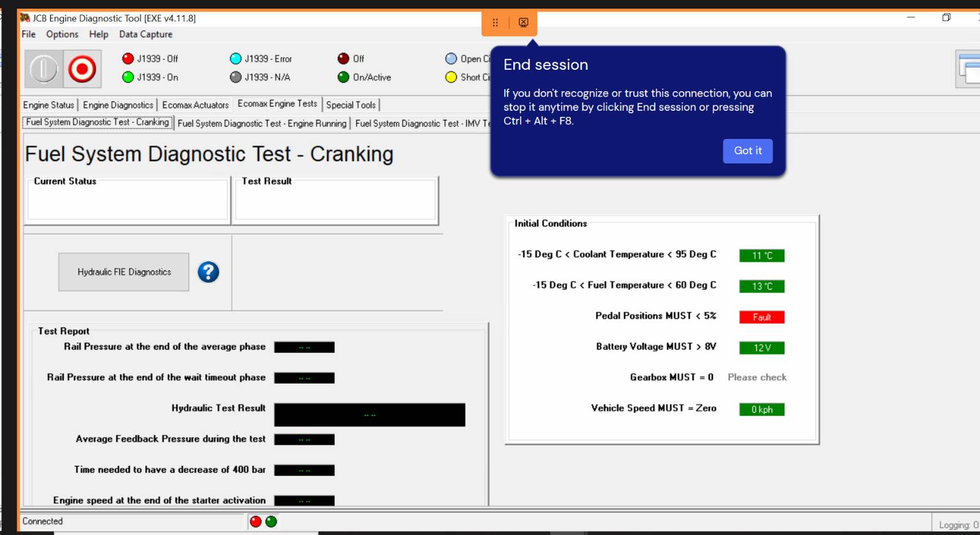Open the Options menu
980x535 pixels.
pos(62,34)
